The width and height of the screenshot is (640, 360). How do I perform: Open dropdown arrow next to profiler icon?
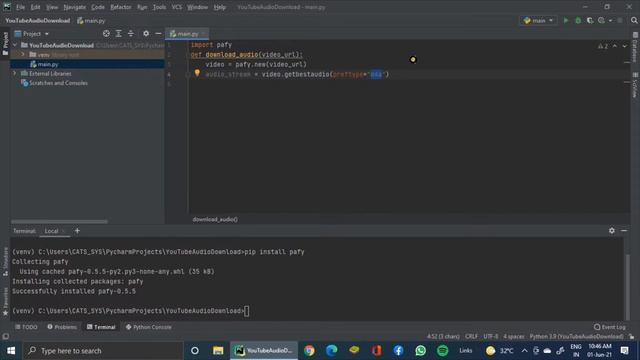click(610, 20)
